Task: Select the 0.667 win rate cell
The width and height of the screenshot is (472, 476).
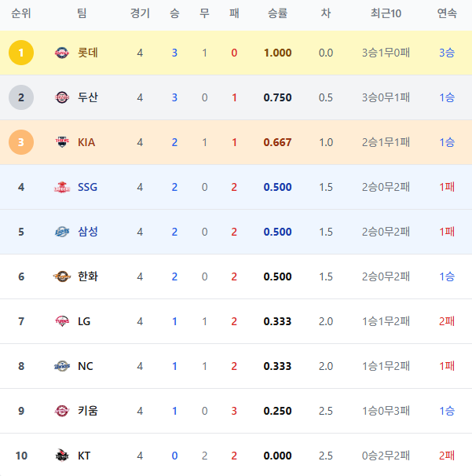Action: click(x=277, y=142)
